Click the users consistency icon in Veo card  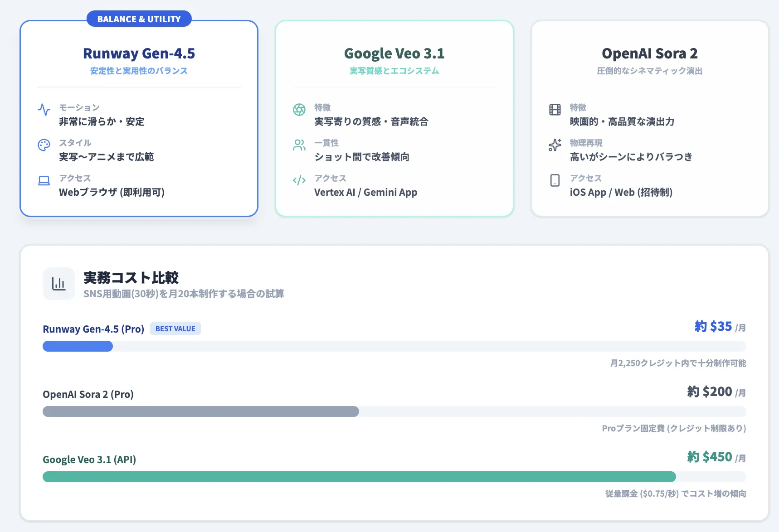point(299,145)
